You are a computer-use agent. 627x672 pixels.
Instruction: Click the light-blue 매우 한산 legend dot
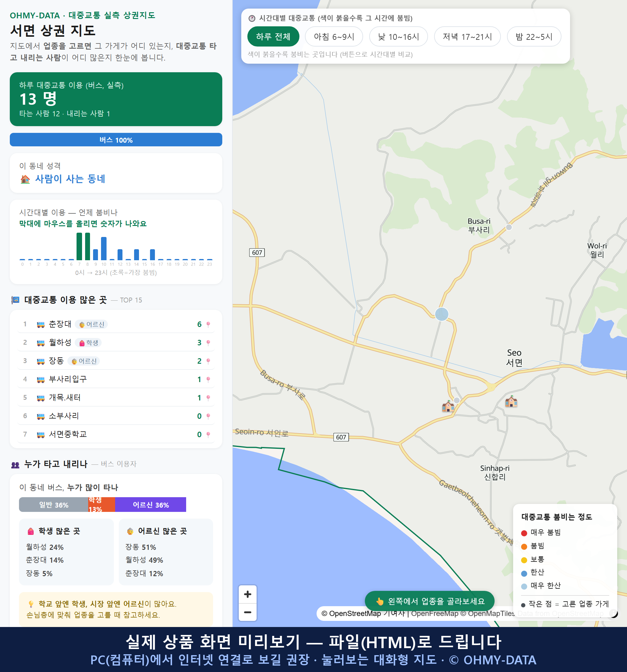point(524,587)
